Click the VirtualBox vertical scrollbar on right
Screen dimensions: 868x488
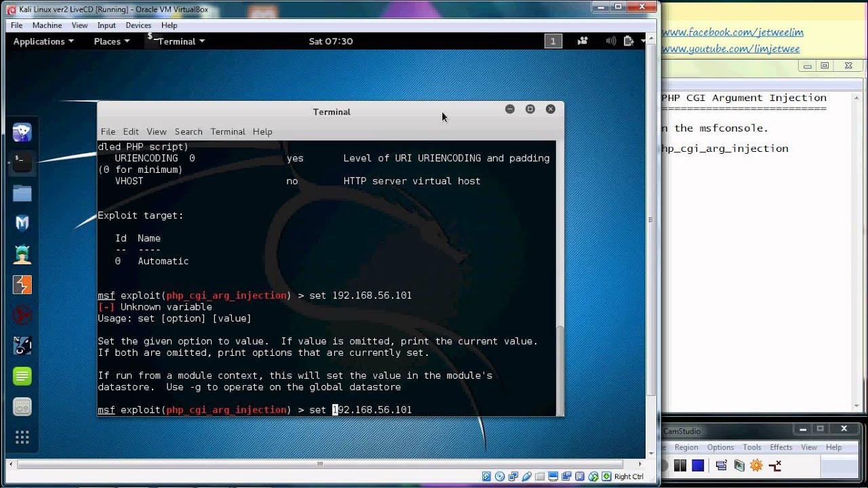651,220
